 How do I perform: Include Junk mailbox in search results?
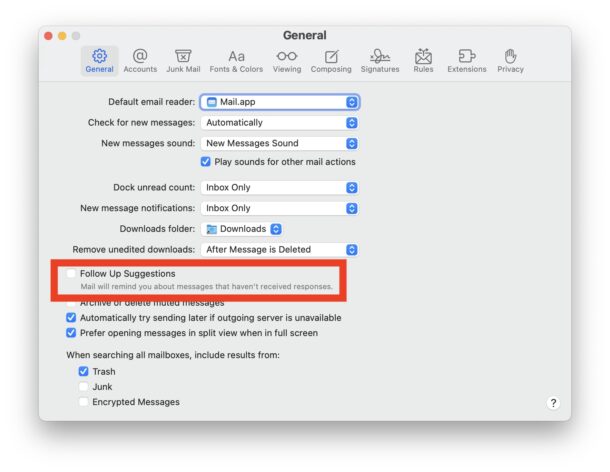(x=84, y=387)
